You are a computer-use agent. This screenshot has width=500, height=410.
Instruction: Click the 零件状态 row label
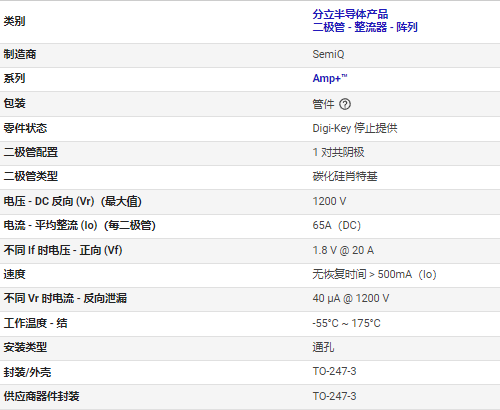tap(25, 128)
